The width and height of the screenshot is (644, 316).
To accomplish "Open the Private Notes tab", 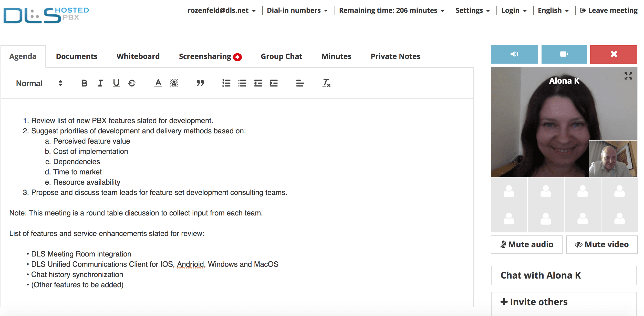I will 395,56.
